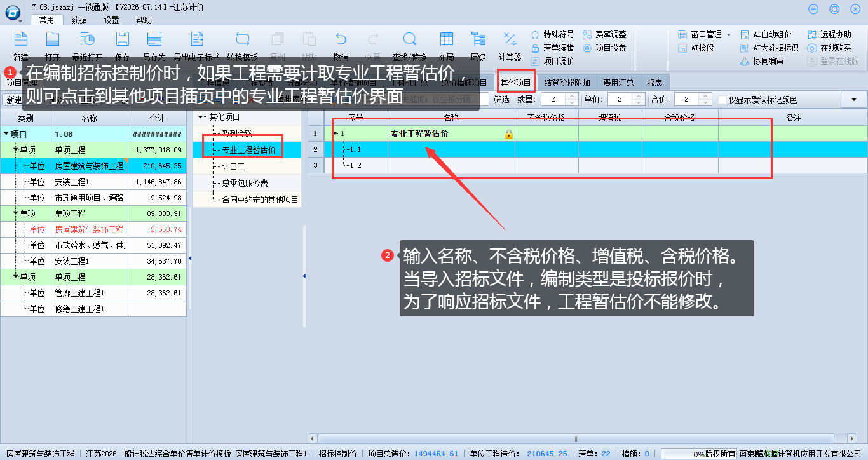The height and width of the screenshot is (460, 868).
Task: Click the lock icon on 专业工程暂估价 row
Action: [x=508, y=133]
